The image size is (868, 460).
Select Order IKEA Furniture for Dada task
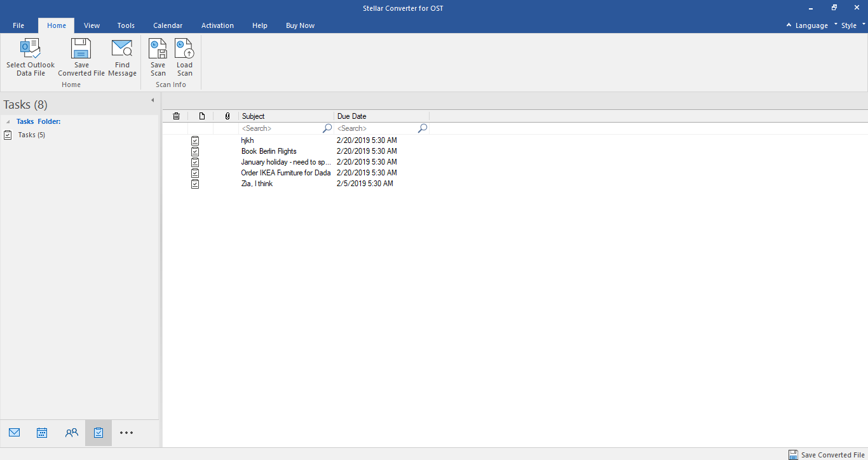pos(286,173)
